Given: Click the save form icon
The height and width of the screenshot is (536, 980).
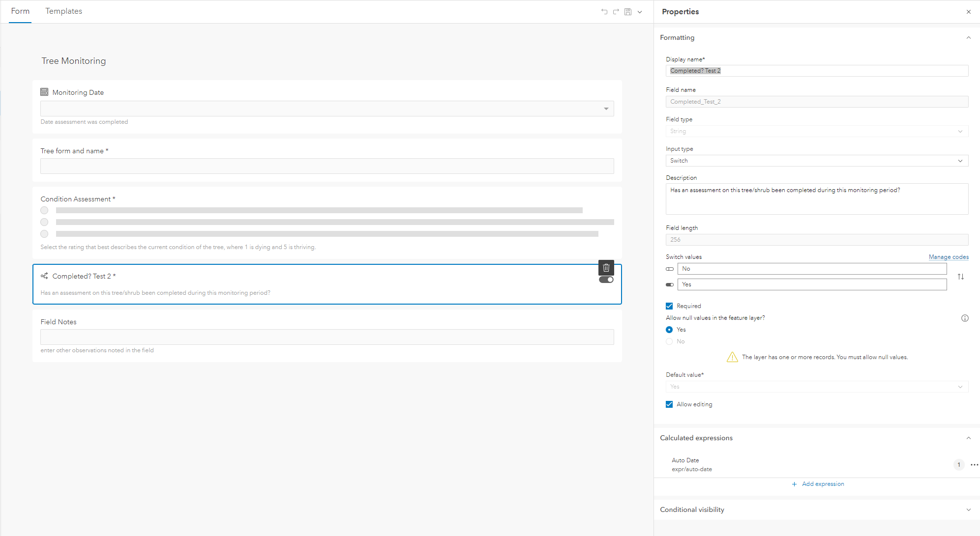Looking at the screenshot, I should coord(628,11).
